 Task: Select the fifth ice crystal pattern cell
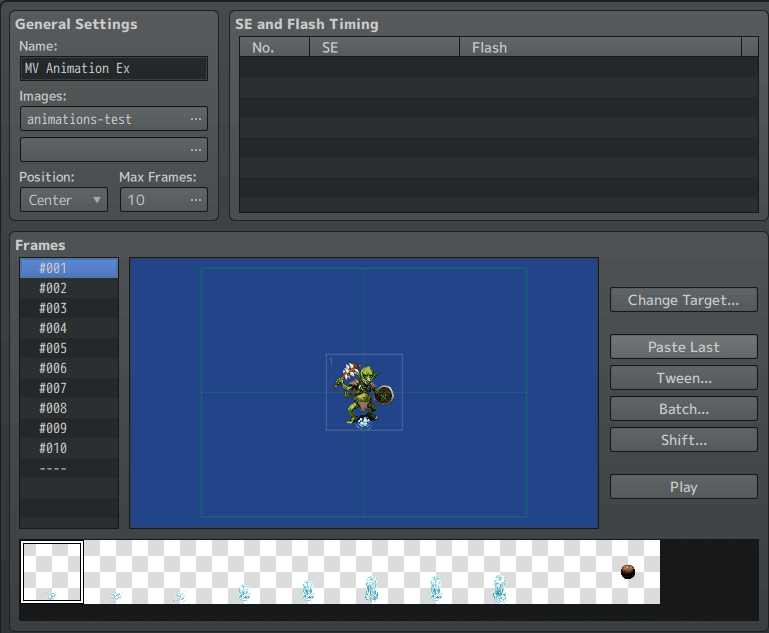click(x=308, y=572)
